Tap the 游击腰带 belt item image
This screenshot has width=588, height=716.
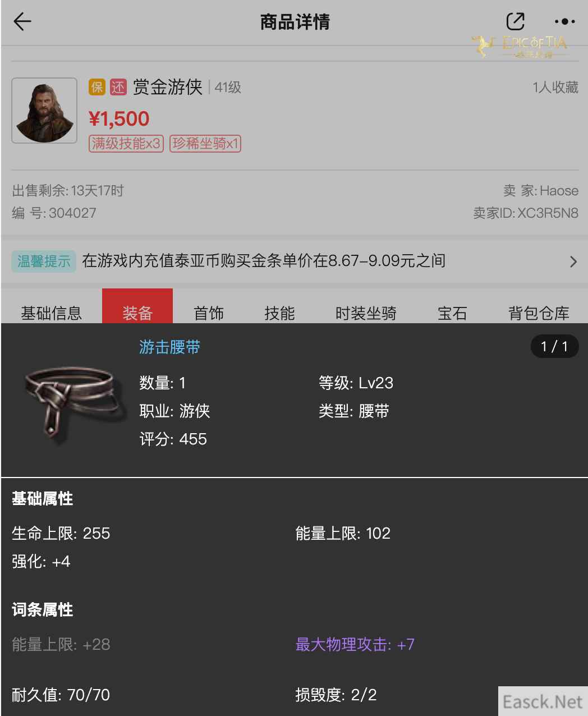[70, 402]
